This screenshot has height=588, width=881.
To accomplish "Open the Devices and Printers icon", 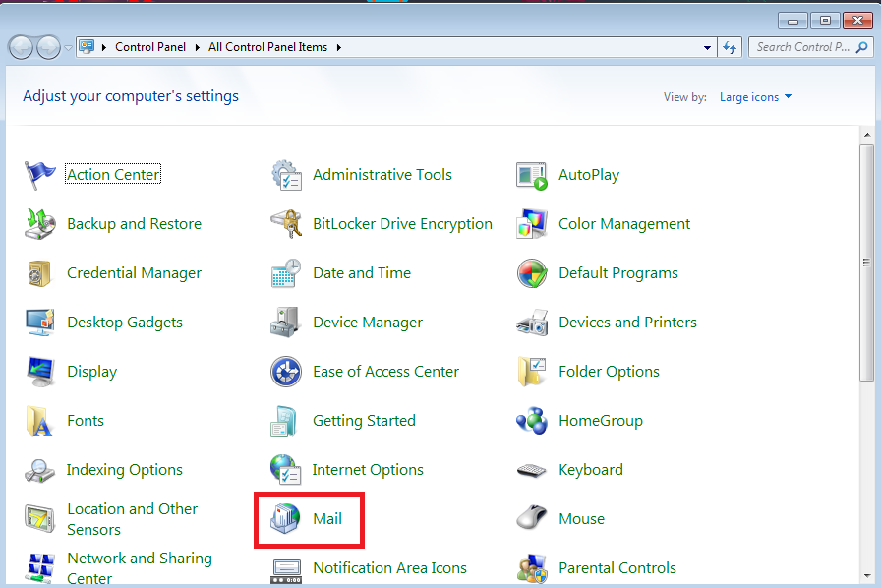I will point(532,323).
